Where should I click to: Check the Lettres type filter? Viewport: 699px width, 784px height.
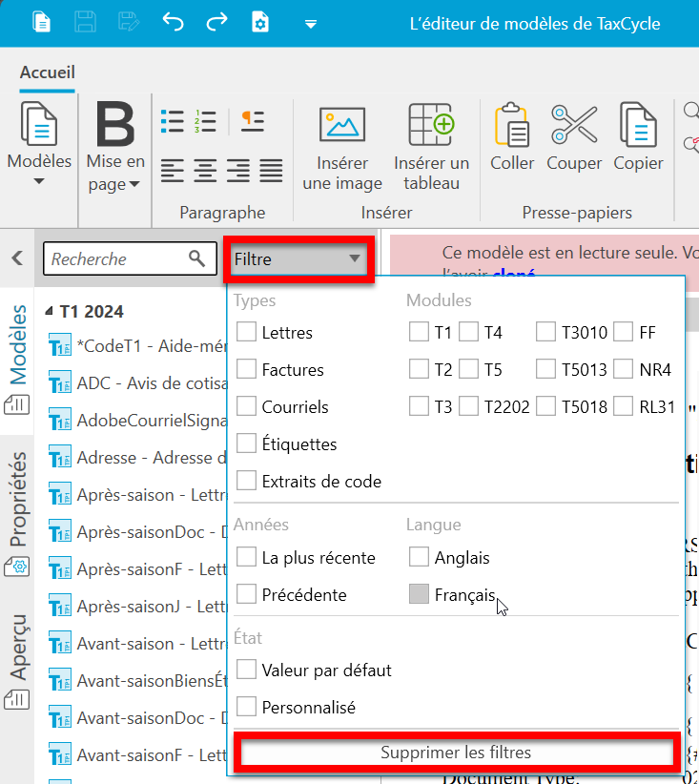246,332
